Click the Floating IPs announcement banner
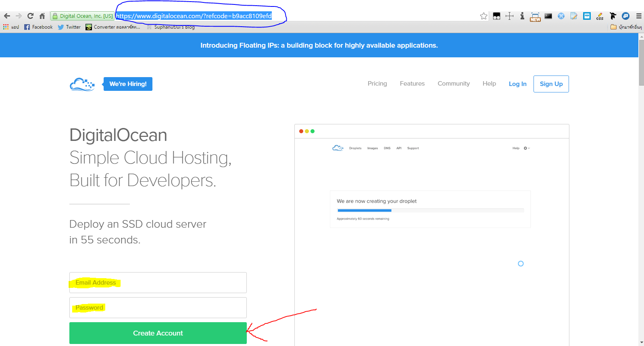This screenshot has height=346, width=644. 319,45
